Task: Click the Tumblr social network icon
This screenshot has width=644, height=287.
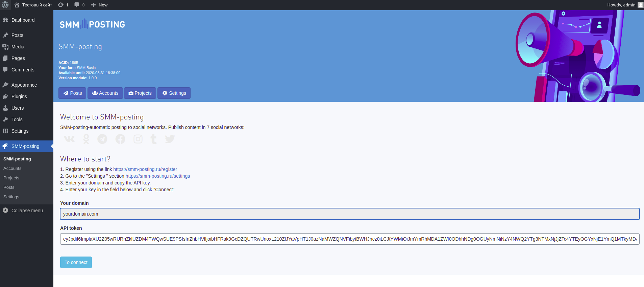Action: tap(154, 139)
